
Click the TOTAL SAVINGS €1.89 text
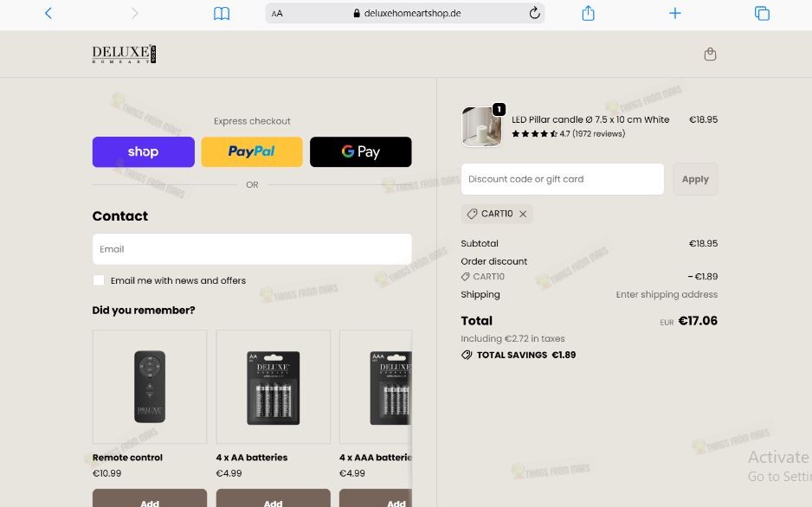tap(526, 355)
